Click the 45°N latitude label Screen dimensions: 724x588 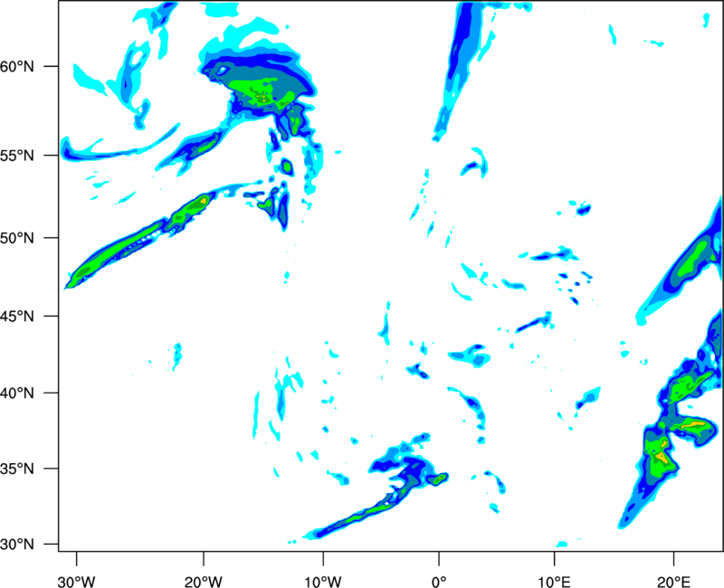point(17,317)
